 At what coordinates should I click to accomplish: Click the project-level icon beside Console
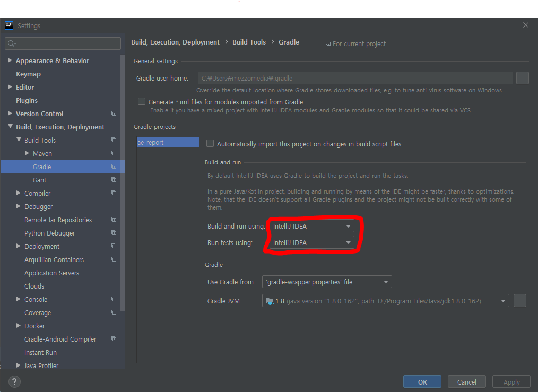tap(114, 299)
